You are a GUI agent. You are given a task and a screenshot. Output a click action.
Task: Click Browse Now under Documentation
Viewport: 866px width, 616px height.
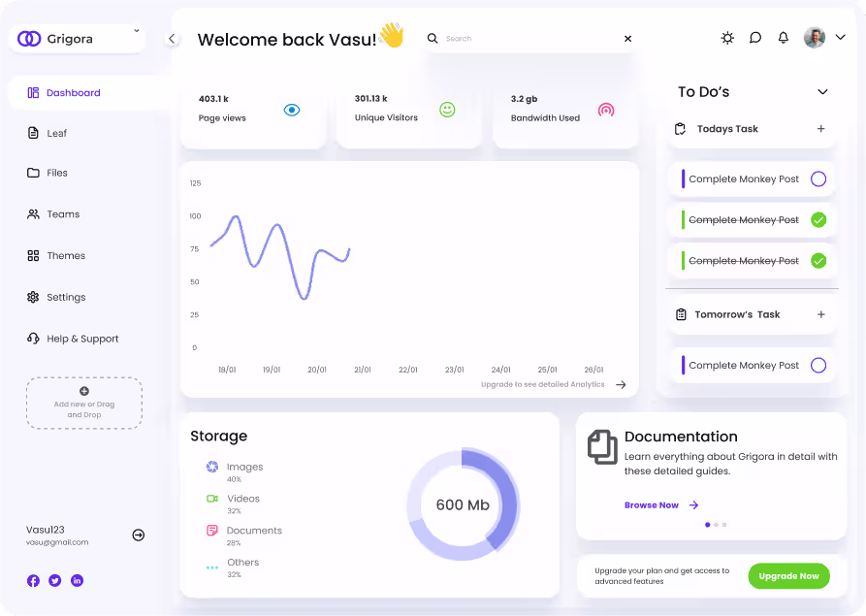click(651, 505)
